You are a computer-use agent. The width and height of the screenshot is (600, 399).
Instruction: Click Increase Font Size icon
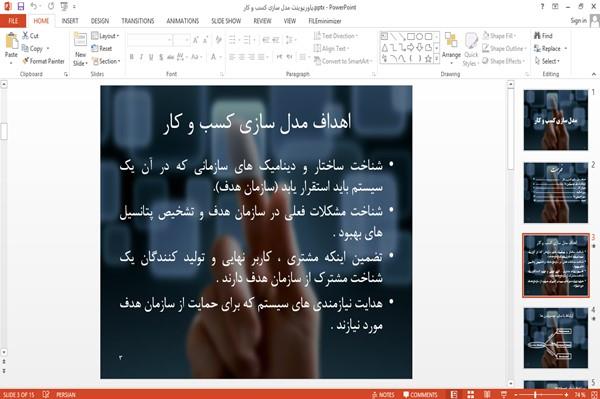coord(196,40)
